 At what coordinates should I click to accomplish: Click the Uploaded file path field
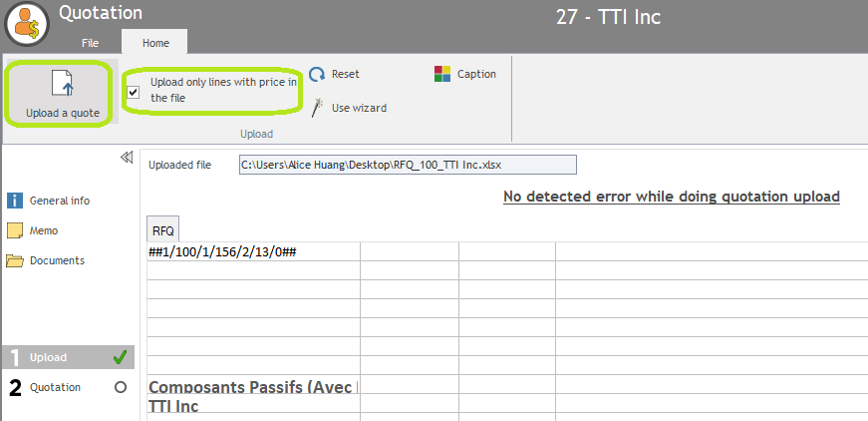coord(407,165)
